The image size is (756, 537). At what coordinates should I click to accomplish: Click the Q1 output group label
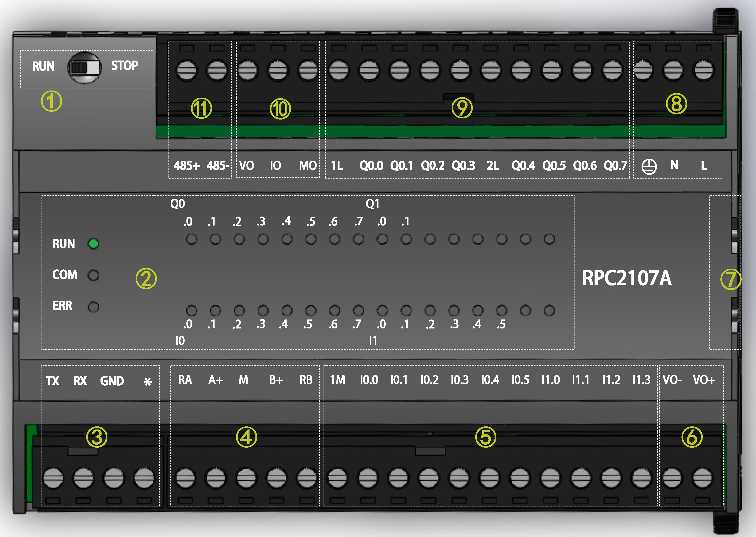[373, 204]
